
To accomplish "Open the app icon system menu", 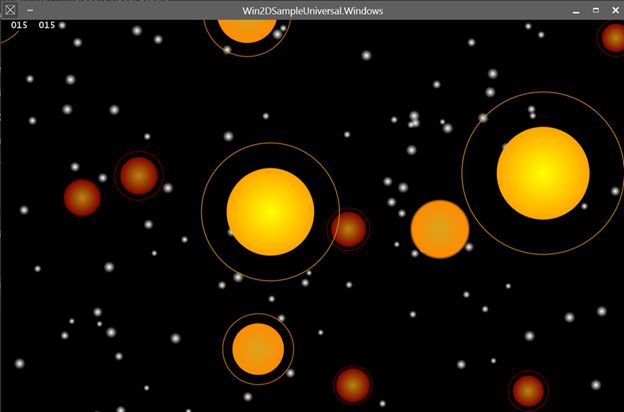I will point(10,10).
